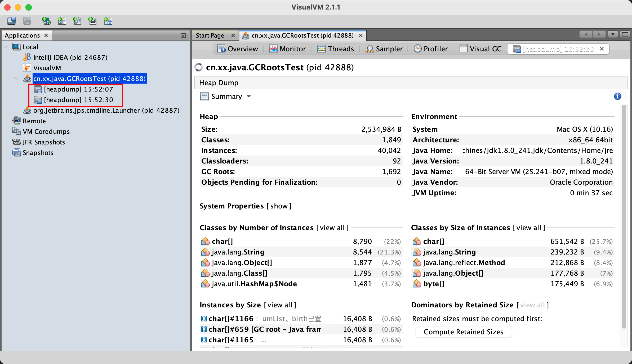Open the Visual GC tab
632x364 pixels.
(x=480, y=49)
